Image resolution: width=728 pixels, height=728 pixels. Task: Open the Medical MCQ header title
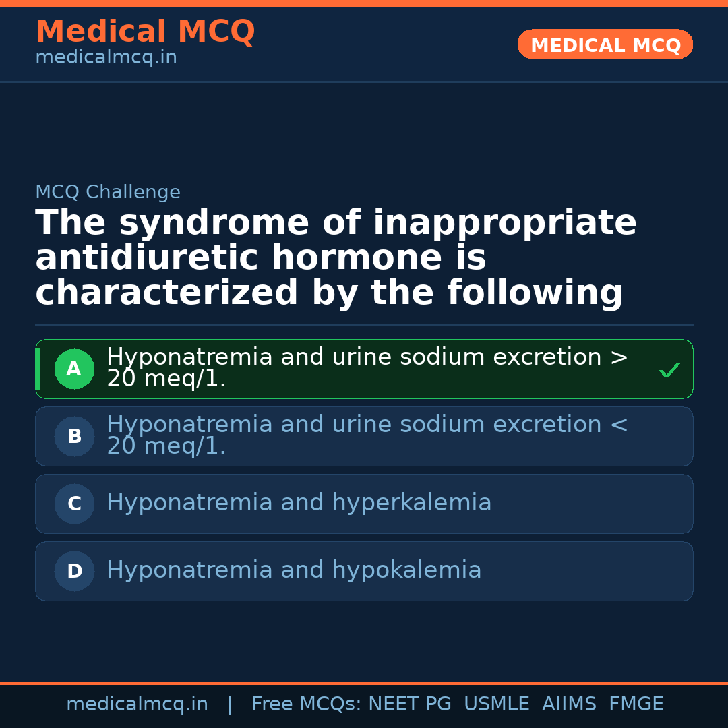tap(145, 32)
